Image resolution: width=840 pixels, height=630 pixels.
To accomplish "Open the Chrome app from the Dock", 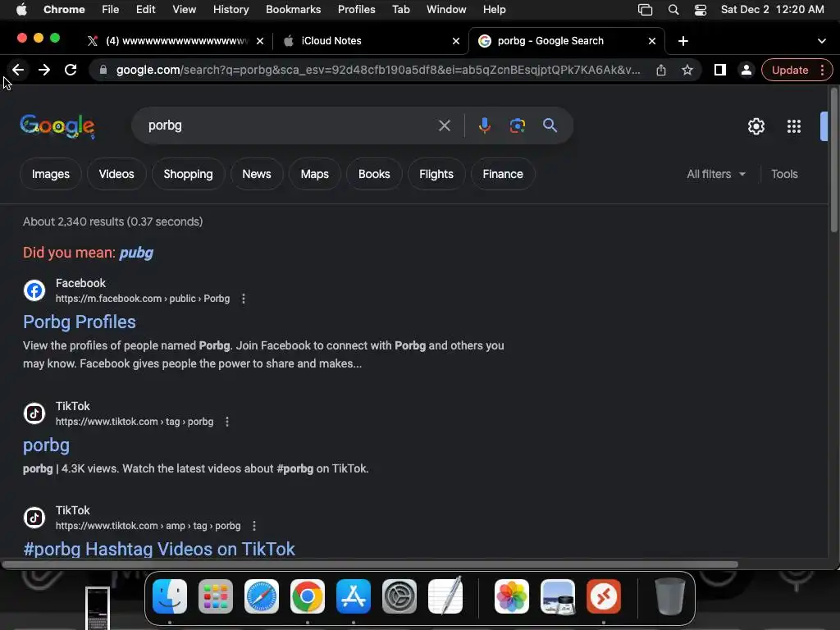I will click(x=308, y=596).
